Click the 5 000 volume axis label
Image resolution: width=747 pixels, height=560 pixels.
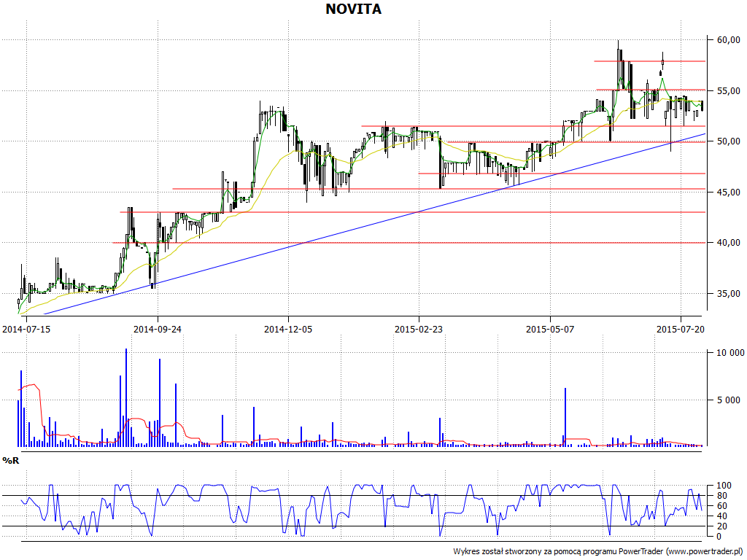[x=730, y=400]
